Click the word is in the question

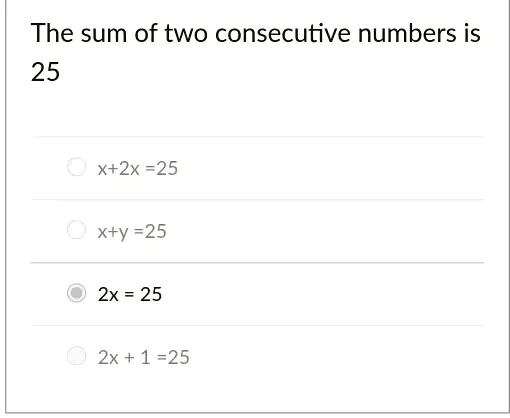click(471, 33)
